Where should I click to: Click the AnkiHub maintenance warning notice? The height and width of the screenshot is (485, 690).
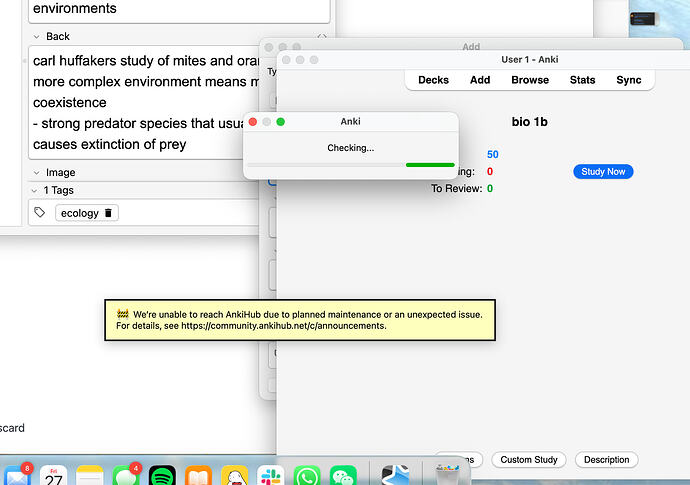click(x=300, y=320)
